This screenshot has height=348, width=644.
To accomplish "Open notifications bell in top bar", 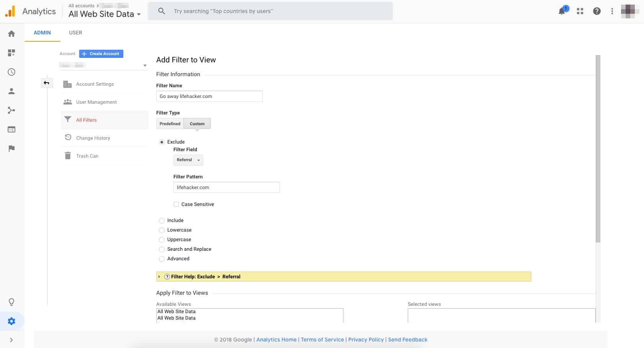I will point(562,11).
